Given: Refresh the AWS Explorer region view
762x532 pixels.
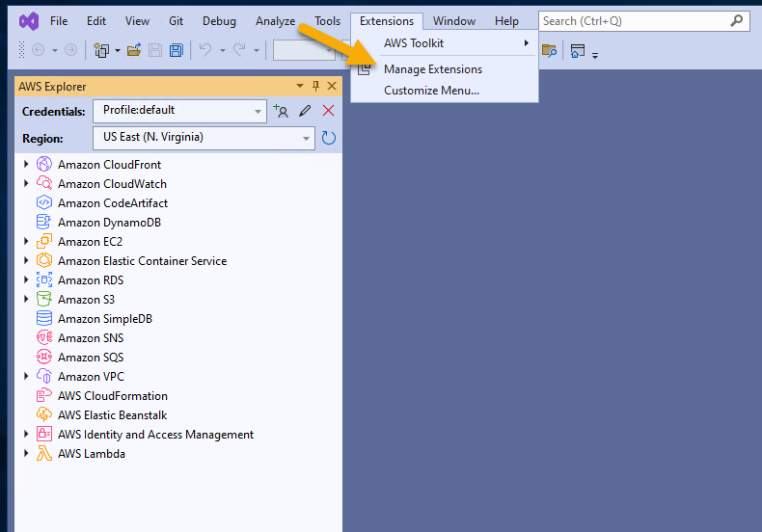Looking at the screenshot, I should pyautogui.click(x=329, y=138).
